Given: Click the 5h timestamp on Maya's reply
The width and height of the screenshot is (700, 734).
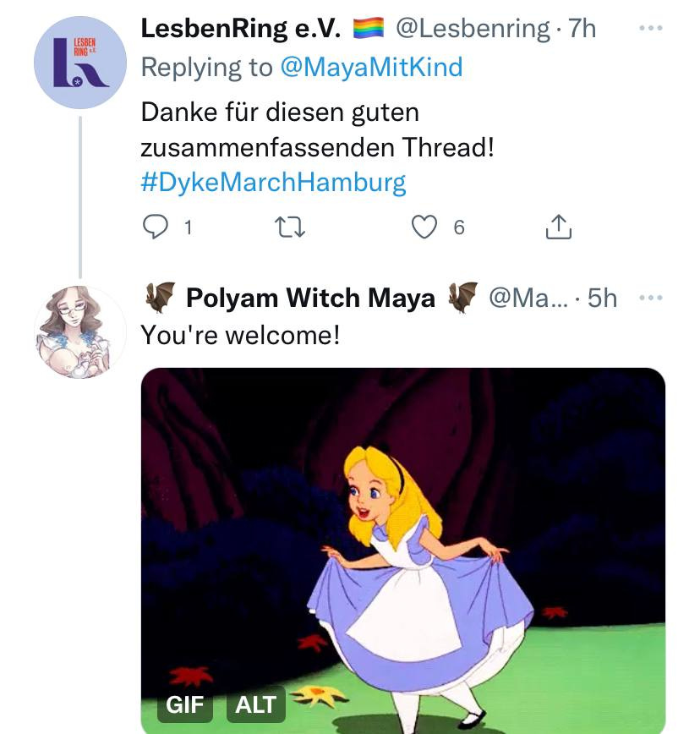Looking at the screenshot, I should 602,299.
